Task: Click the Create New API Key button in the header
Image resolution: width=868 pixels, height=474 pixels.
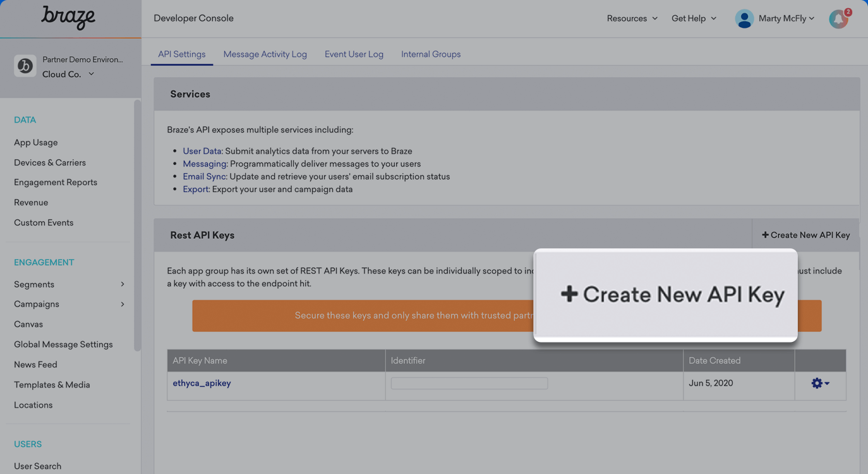Action: coord(805,235)
